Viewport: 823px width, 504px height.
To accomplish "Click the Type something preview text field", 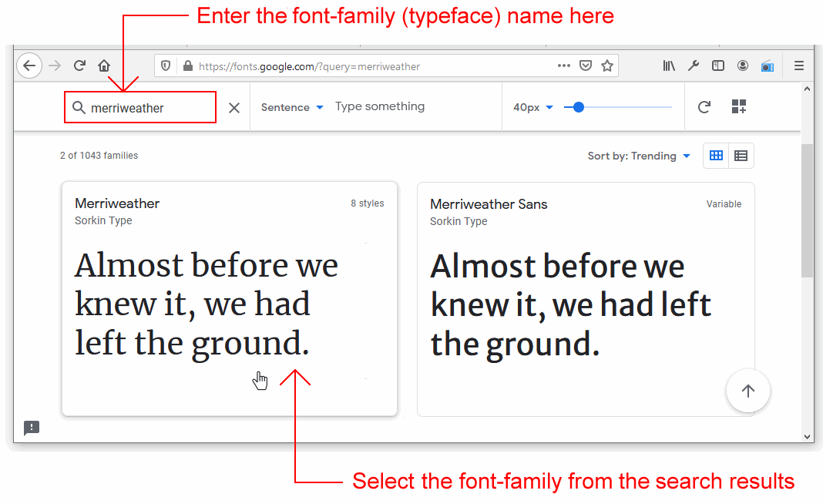I will tap(380, 106).
